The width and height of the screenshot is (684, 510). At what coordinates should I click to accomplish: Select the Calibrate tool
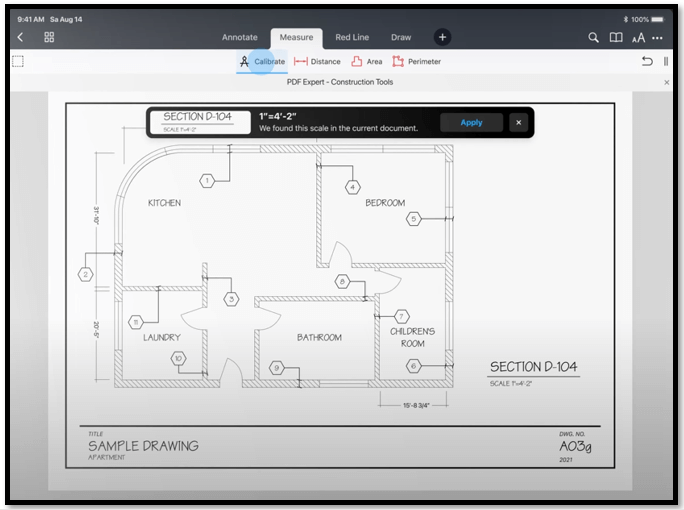click(x=262, y=62)
